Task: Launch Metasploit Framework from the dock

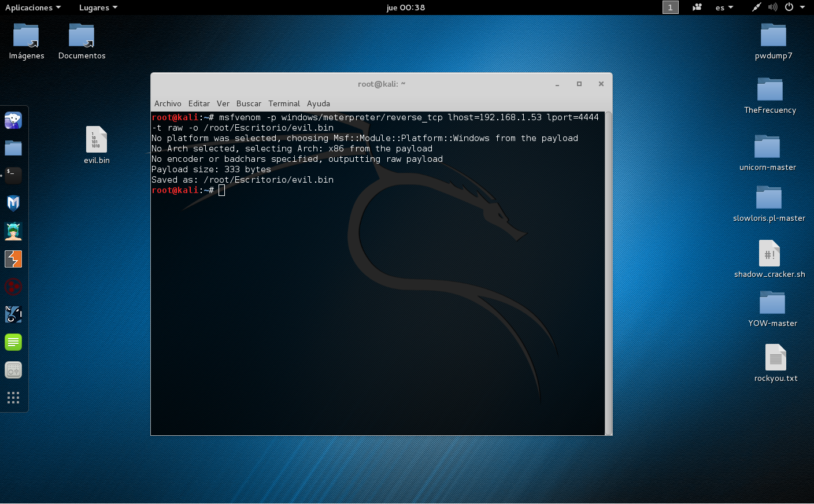Action: (13, 203)
